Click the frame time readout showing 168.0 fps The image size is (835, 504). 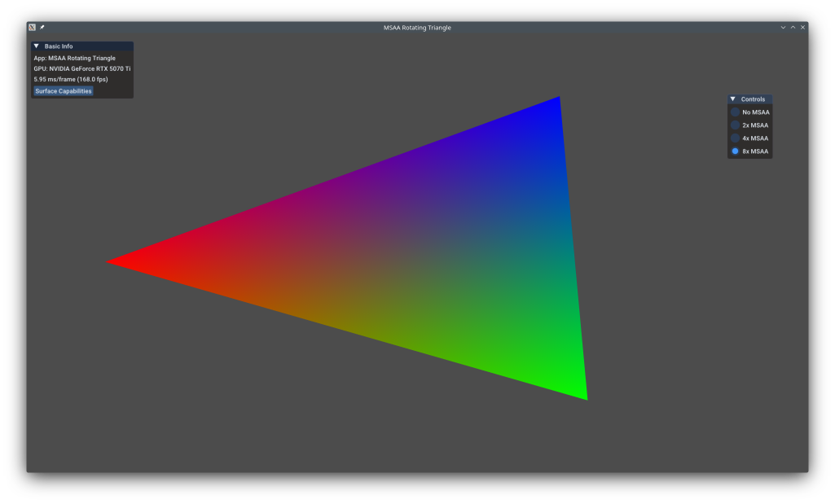pyautogui.click(x=70, y=79)
